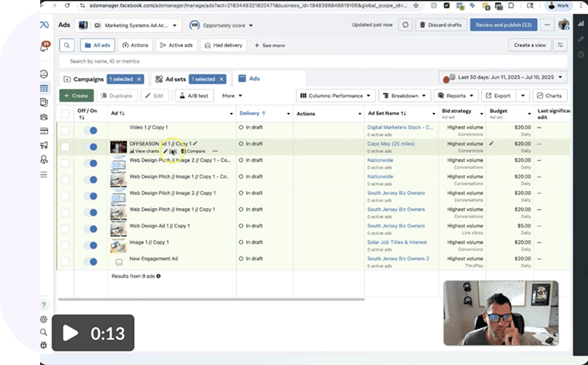Screen dimensions: 588x365
Task: Tick the select-all checkbox in table header
Action: coord(66,114)
